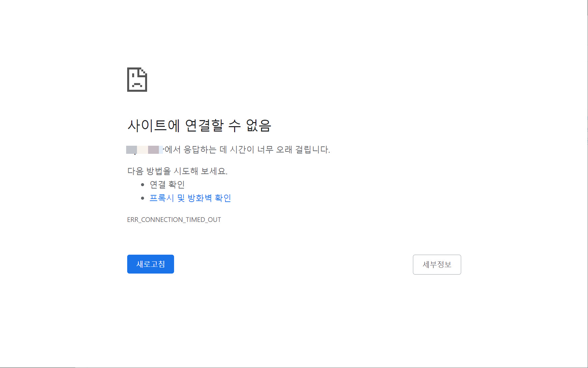This screenshot has height=368, width=588.
Task: Click the bullet point beside 연결 확인
Action: [143, 184]
